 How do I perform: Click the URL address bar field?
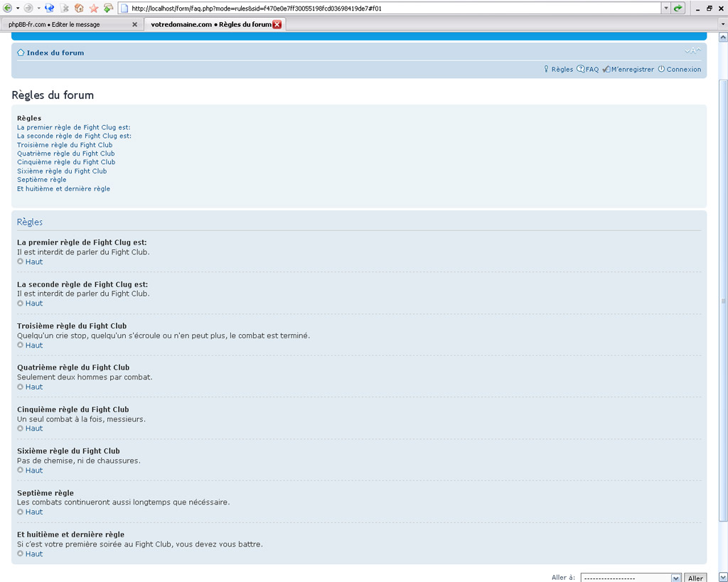point(391,8)
